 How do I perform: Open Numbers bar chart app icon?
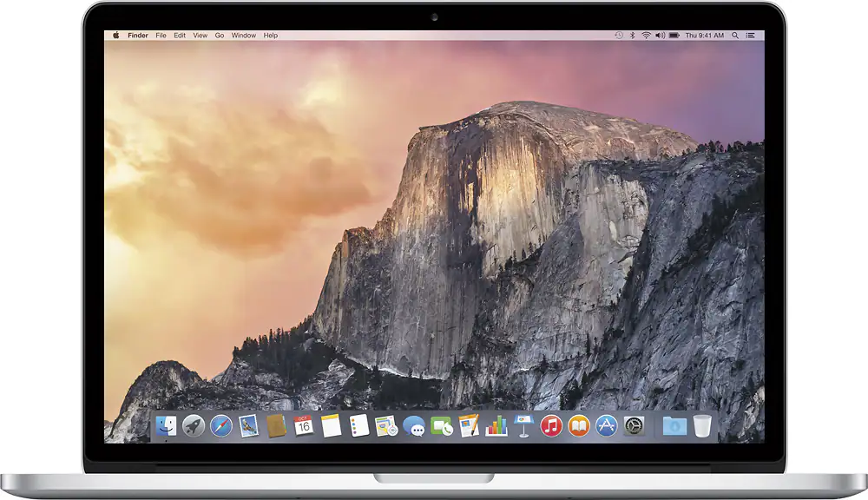[496, 425]
